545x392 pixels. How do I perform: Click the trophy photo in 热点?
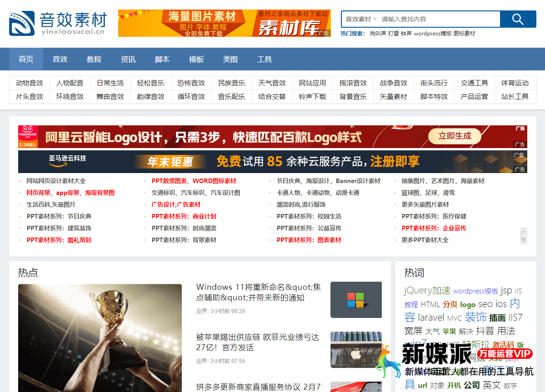(100, 337)
